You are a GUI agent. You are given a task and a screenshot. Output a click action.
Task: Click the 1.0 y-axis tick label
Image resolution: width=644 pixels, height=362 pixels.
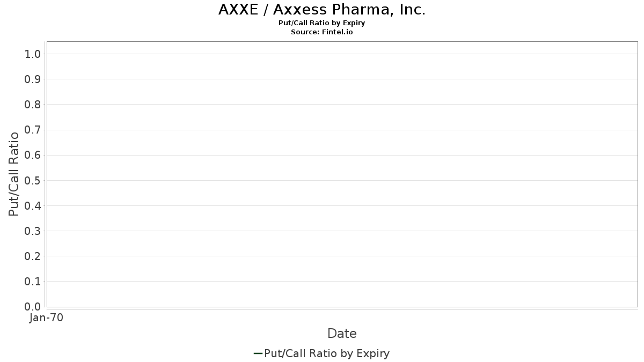pyautogui.click(x=33, y=54)
